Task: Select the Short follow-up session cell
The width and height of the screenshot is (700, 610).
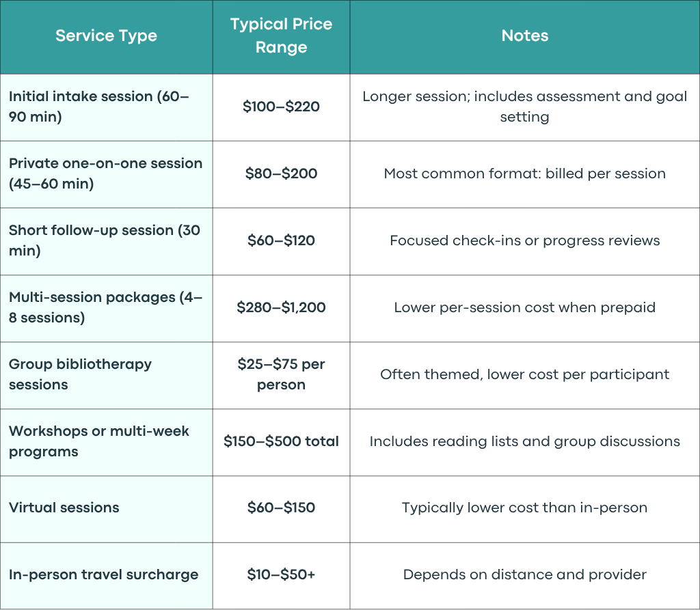Action: tap(106, 241)
